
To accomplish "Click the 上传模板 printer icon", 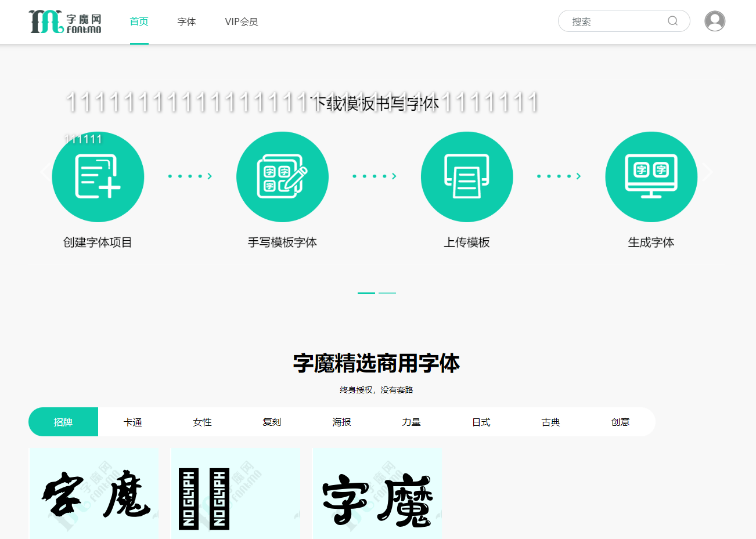I will pos(467,176).
